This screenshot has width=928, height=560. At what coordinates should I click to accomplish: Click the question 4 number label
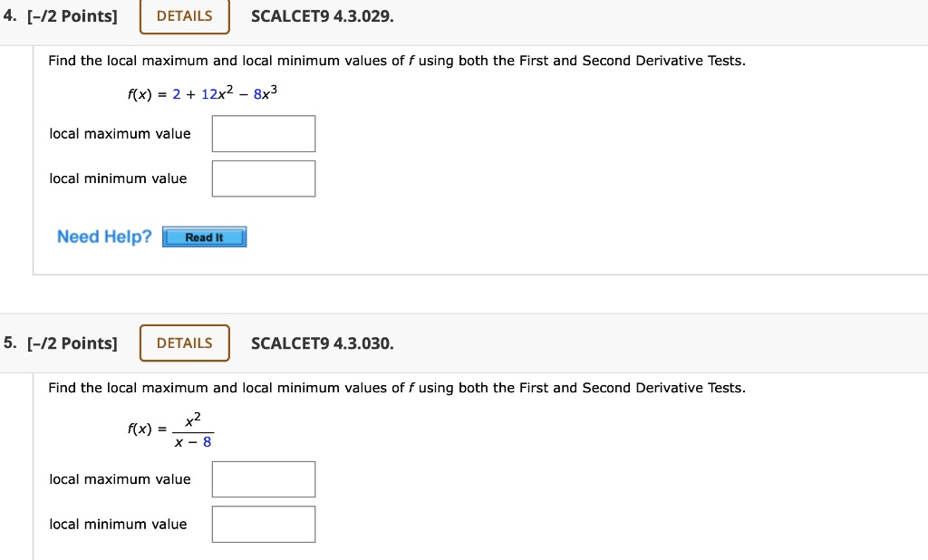point(8,15)
